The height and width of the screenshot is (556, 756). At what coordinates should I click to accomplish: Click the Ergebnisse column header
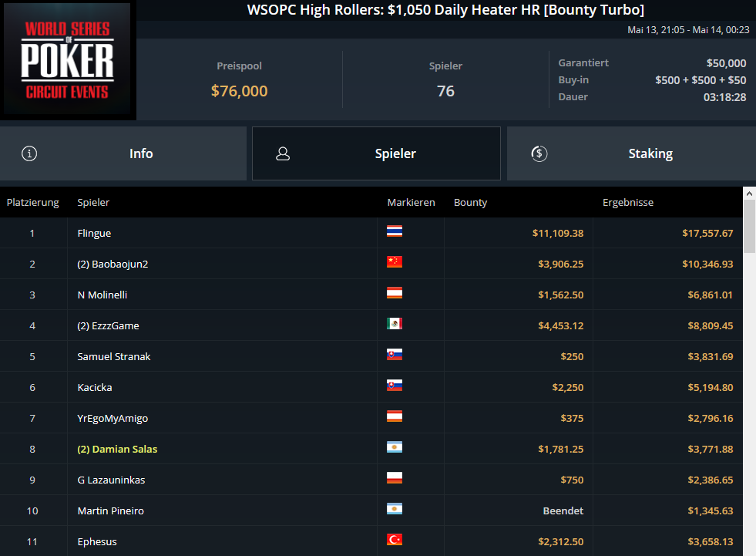(628, 202)
